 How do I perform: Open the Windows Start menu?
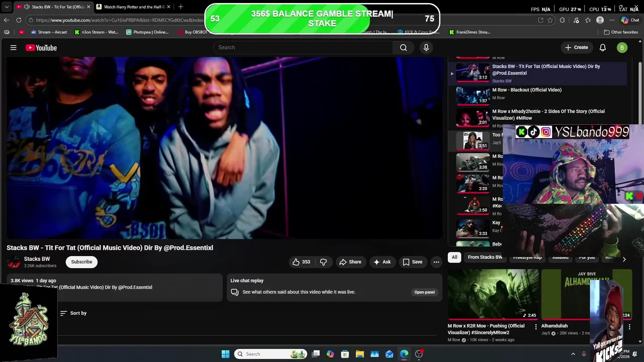[x=225, y=354]
